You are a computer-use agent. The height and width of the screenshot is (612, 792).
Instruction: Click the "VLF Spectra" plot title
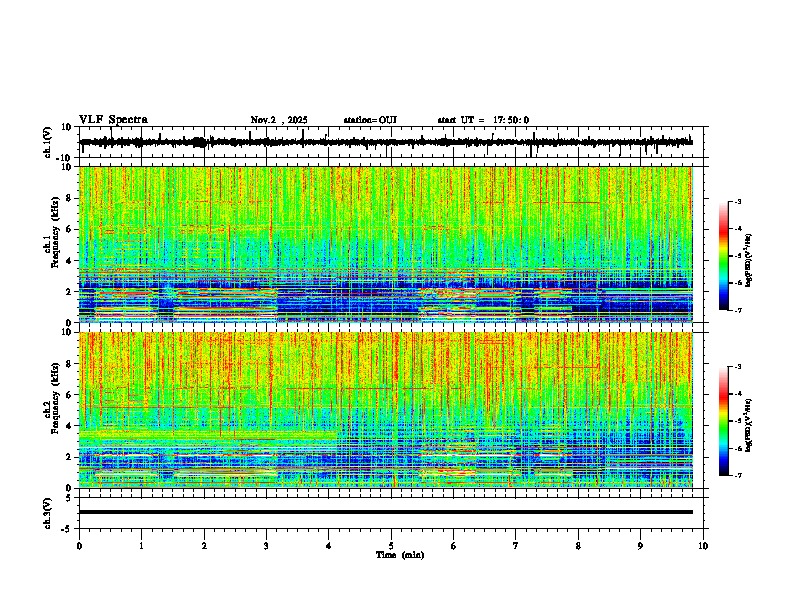pyautogui.click(x=113, y=120)
